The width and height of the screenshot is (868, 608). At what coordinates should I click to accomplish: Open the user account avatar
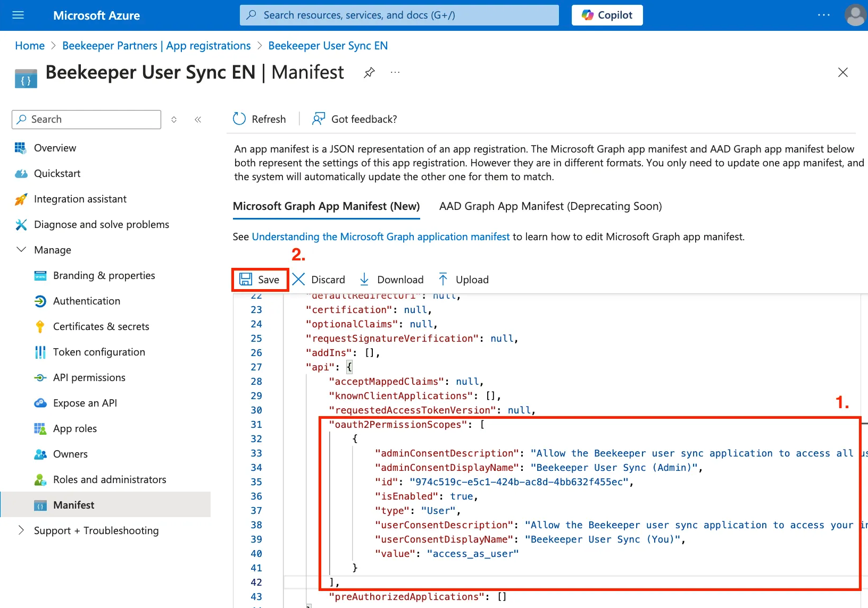855,15
